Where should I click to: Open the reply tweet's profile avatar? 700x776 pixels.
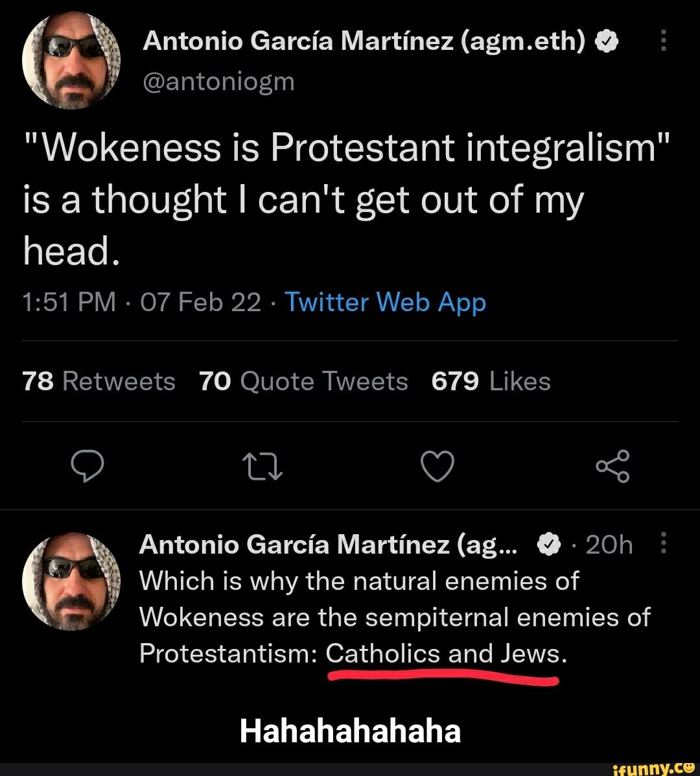71,582
